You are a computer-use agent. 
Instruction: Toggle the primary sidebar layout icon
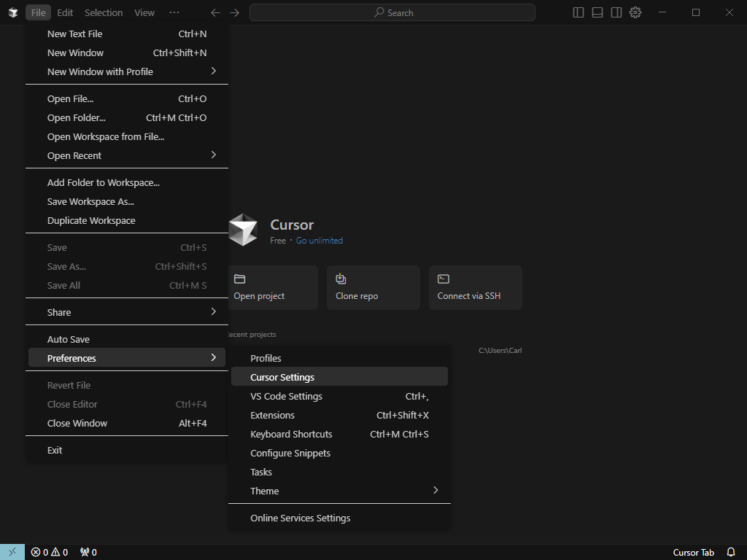click(x=578, y=13)
